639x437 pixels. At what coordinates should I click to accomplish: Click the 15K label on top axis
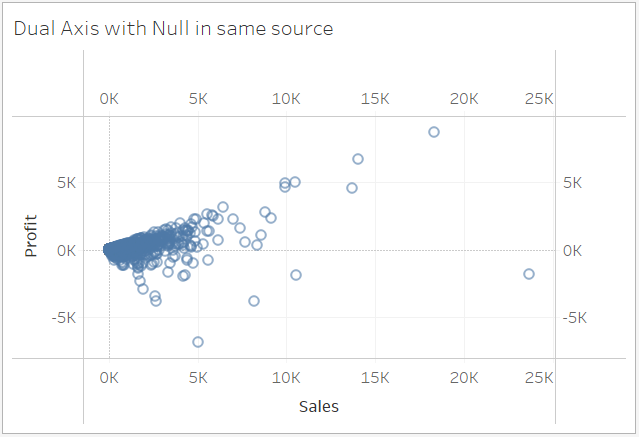pos(375,98)
